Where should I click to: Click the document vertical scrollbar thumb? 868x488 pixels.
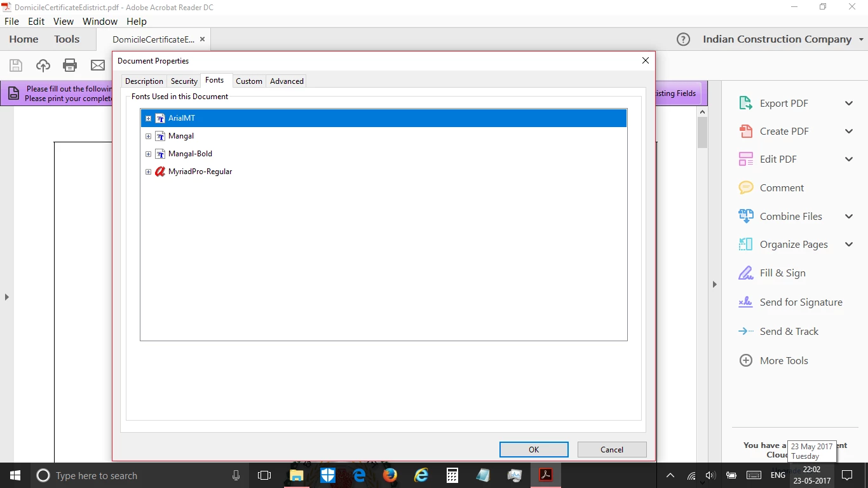(x=702, y=132)
